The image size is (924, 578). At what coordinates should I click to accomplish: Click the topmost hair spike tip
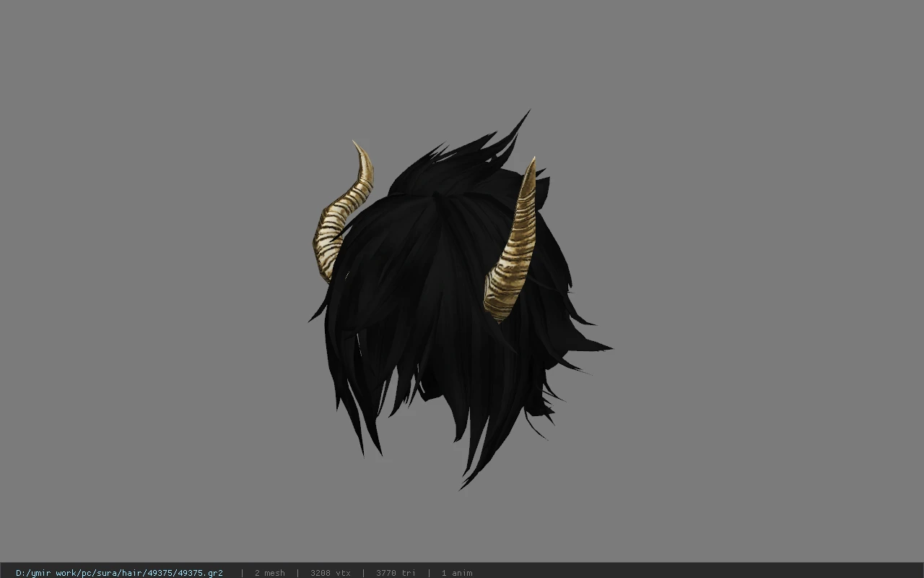pyautogui.click(x=527, y=113)
